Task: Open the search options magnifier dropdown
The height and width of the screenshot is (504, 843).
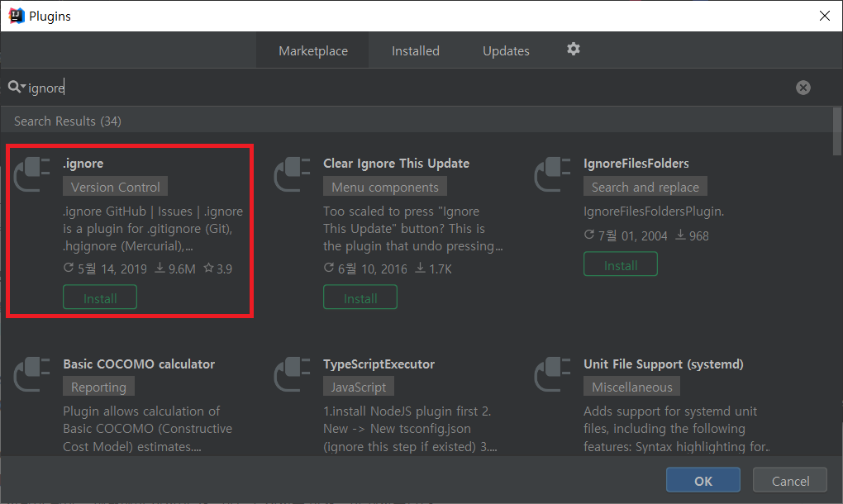Action: 17,87
